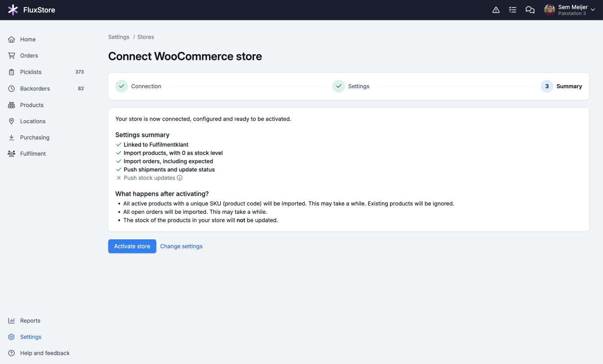603x364 pixels.
Task: Open Picklists in the sidebar
Action: (x=31, y=72)
